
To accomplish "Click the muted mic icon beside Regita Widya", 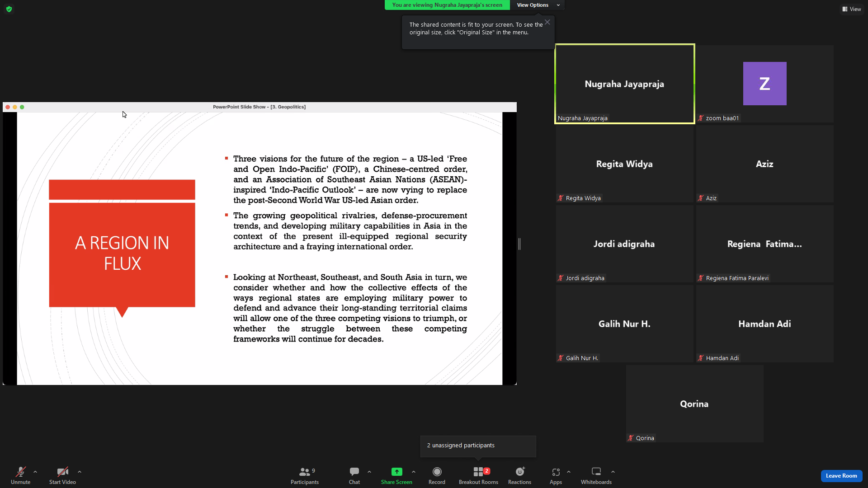I will click(561, 198).
